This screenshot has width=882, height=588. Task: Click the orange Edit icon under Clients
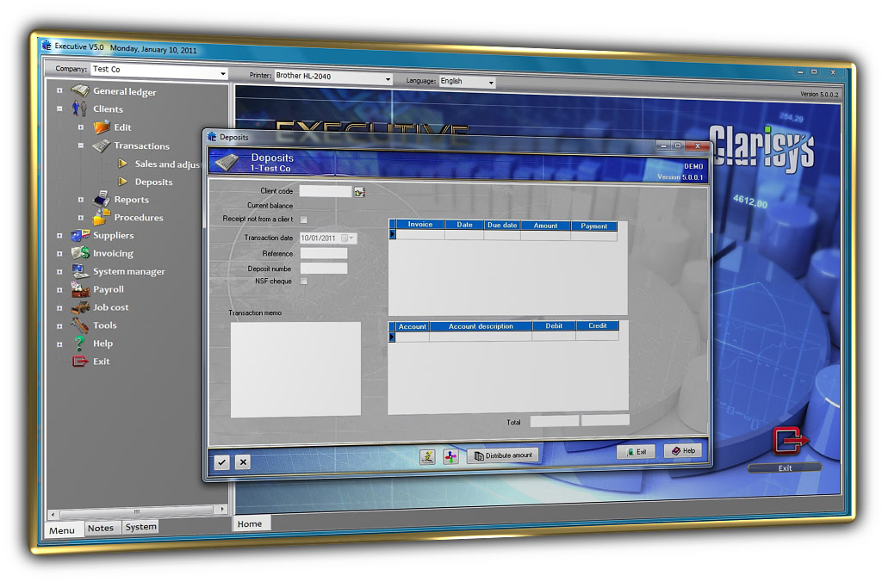coord(102,127)
